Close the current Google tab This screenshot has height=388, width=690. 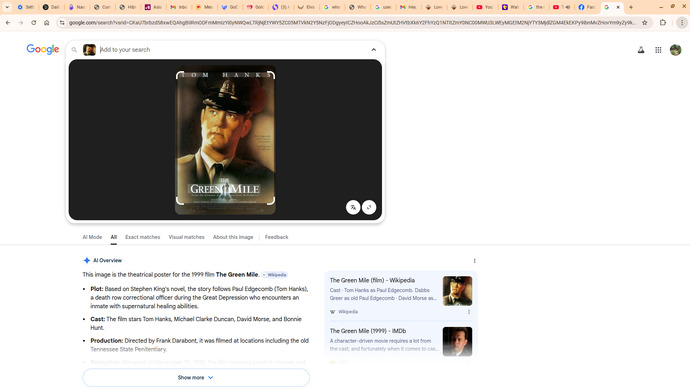(618, 7)
